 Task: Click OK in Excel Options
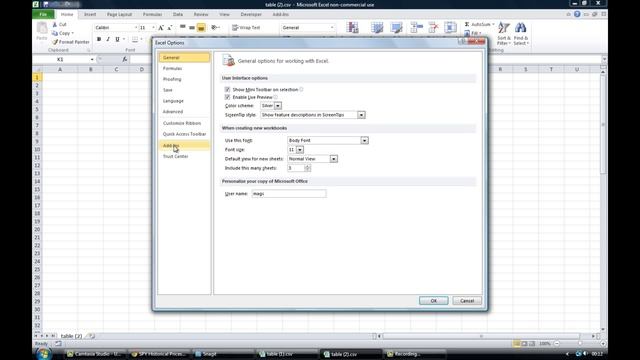click(433, 301)
